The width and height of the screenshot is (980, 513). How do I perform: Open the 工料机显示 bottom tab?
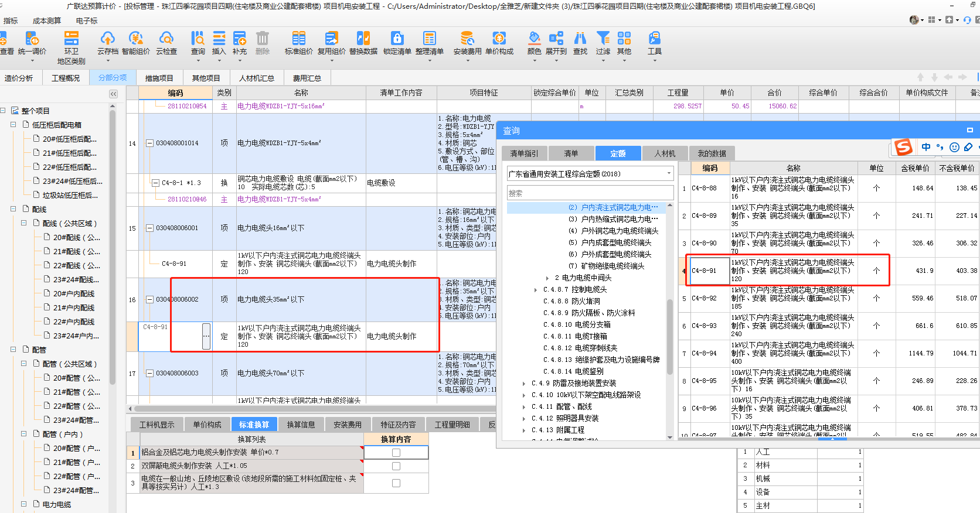point(156,425)
